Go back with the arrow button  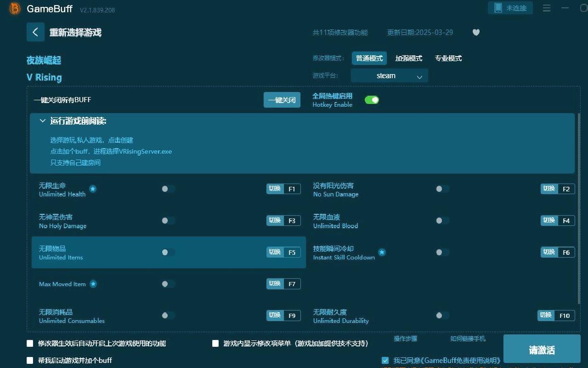[x=35, y=32]
